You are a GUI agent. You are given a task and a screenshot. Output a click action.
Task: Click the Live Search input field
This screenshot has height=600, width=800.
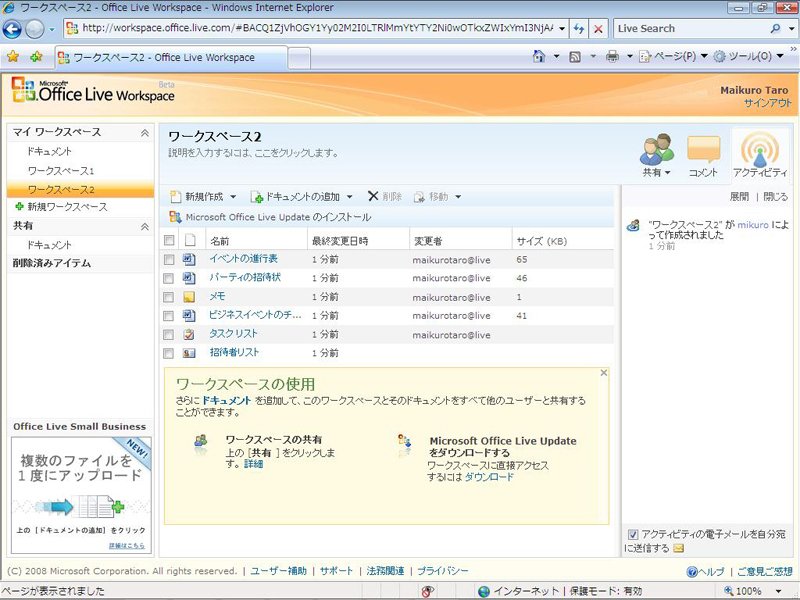point(691,29)
